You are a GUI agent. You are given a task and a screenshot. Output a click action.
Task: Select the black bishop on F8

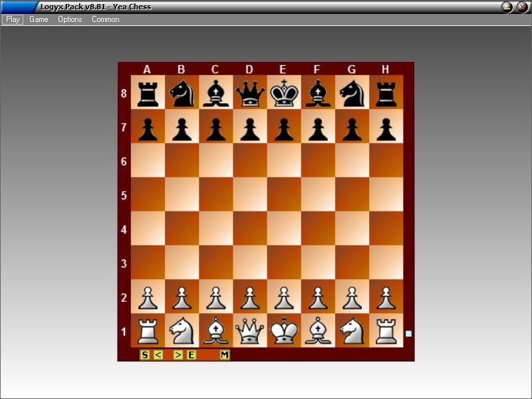click(319, 92)
